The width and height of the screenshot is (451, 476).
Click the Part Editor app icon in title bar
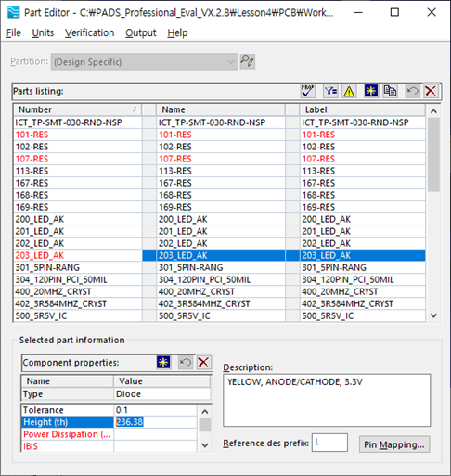pyautogui.click(x=13, y=12)
